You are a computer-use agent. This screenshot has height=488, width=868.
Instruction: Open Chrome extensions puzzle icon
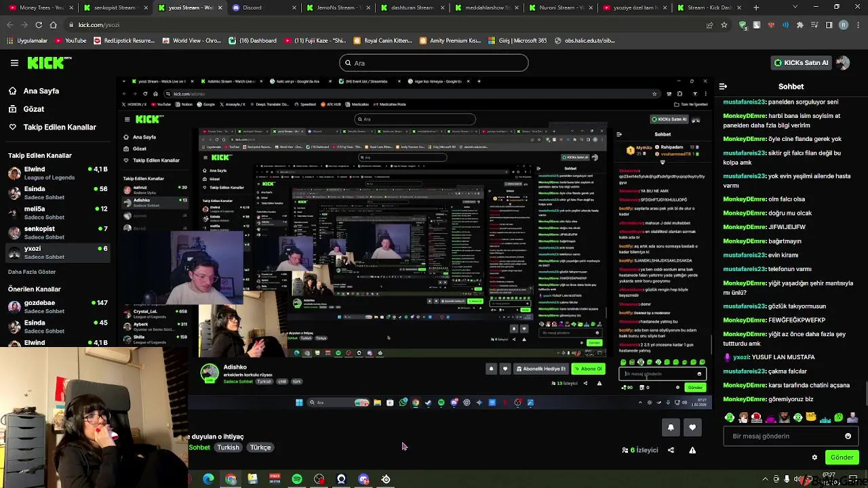(800, 25)
